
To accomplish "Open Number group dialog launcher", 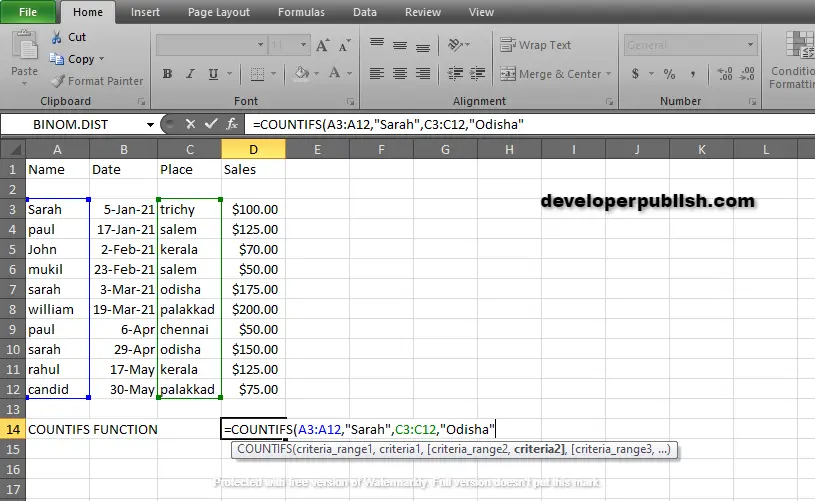I will pos(752,102).
